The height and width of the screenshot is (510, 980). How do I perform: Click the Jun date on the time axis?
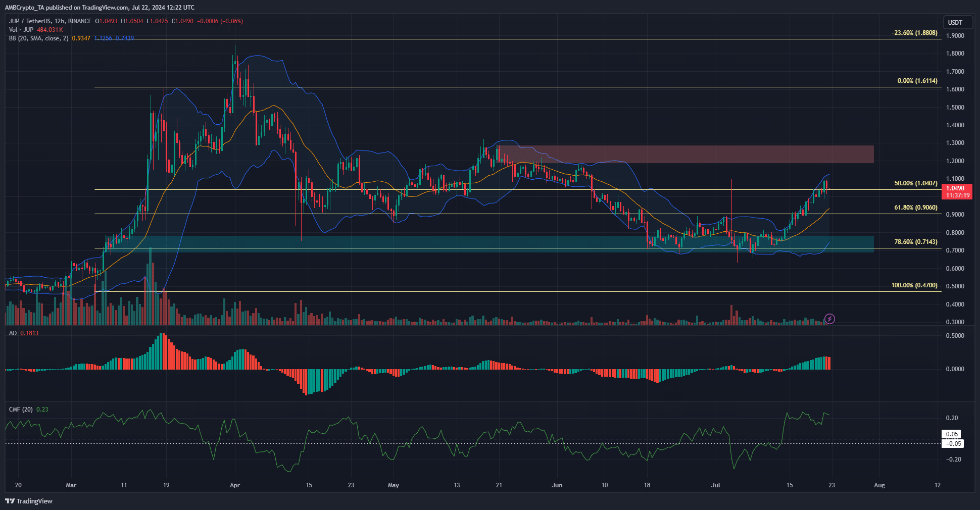(x=557, y=485)
